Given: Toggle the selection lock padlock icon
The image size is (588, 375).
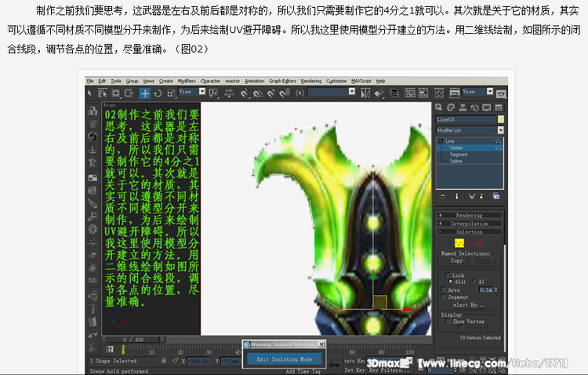Looking at the screenshot, I should [x=164, y=360].
